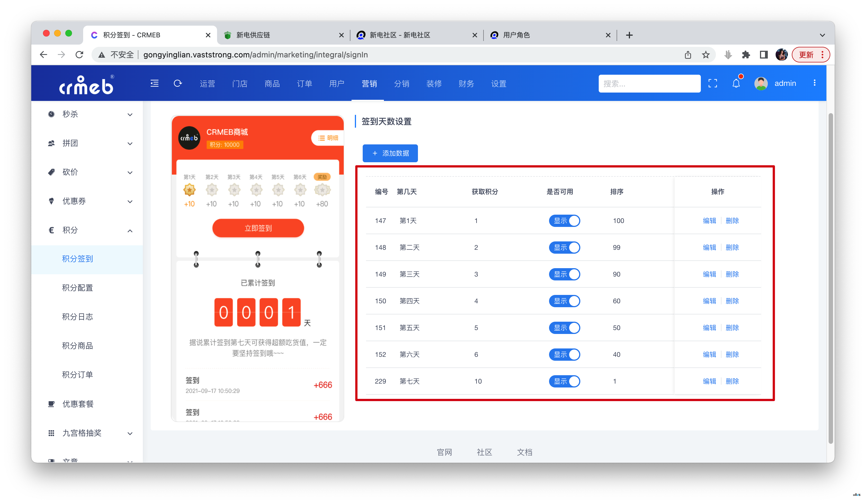Click the 文档 footer link
This screenshot has height=504, width=866.
tap(525, 452)
